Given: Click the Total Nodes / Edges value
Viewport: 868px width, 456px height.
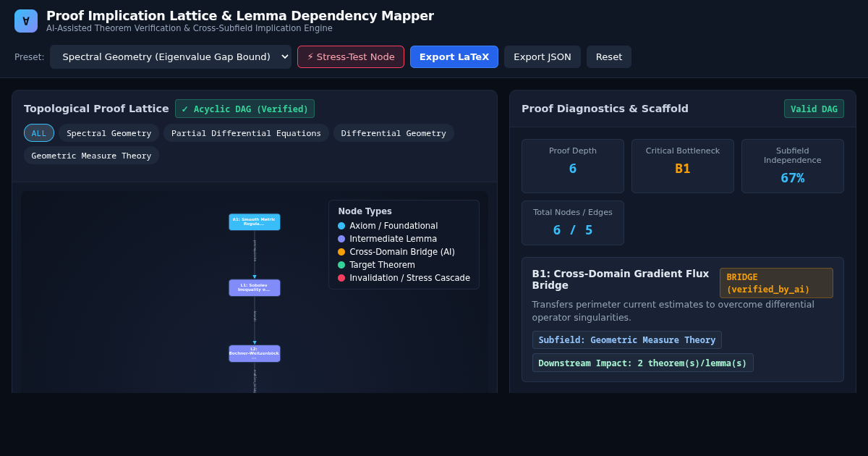Looking at the screenshot, I should [573, 230].
